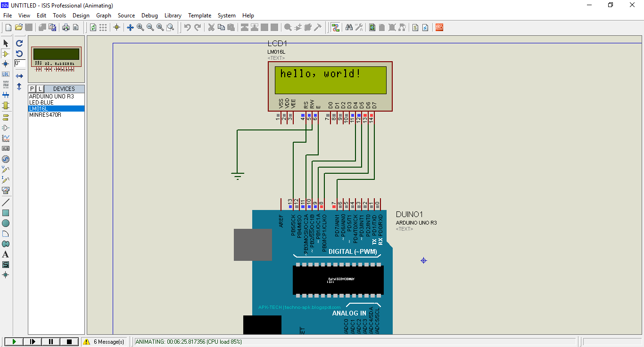This screenshot has width=644, height=347.
Task: Select Buses mode icon
Action: coord(6,95)
